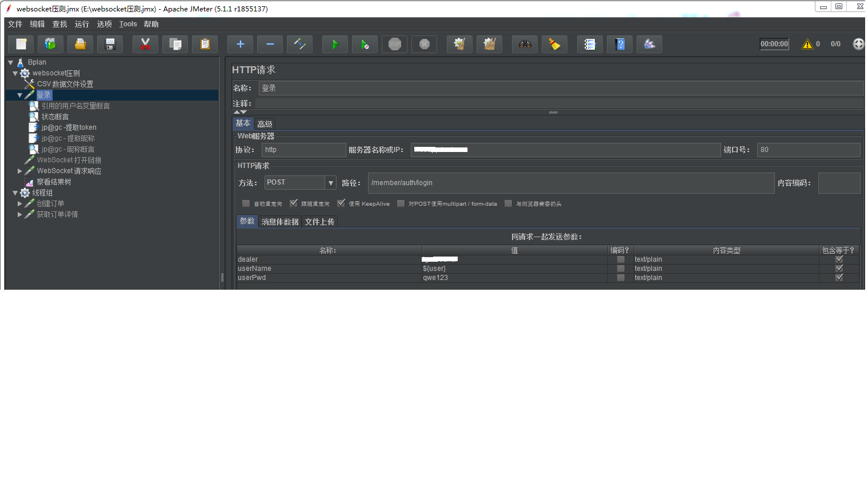The height and width of the screenshot is (484, 868).
Task: Collapse the 登录 sampler node arrow
Action: point(20,95)
